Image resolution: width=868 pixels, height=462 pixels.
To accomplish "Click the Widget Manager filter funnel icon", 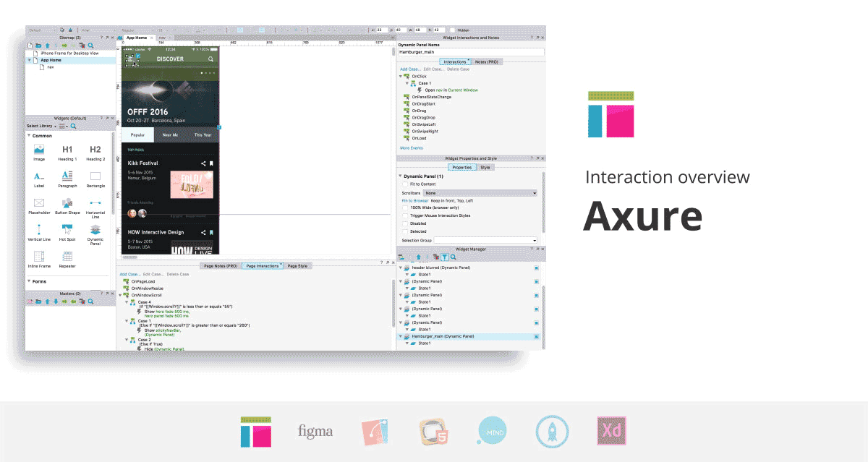I will (445, 257).
